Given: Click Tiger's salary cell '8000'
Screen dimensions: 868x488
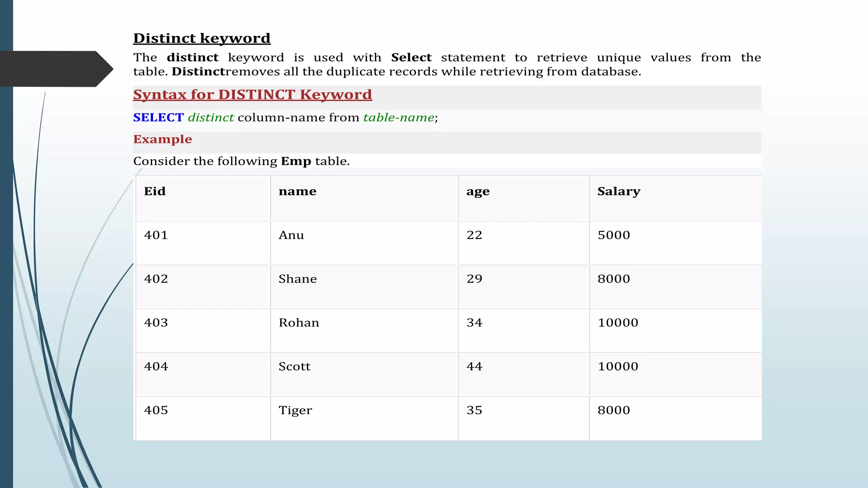Looking at the screenshot, I should point(676,419).
